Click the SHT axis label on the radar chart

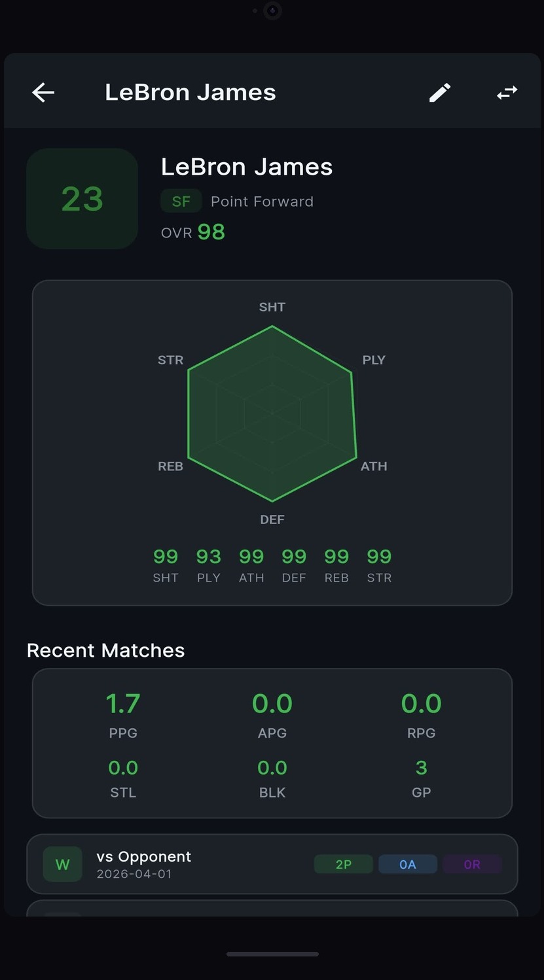[272, 306]
